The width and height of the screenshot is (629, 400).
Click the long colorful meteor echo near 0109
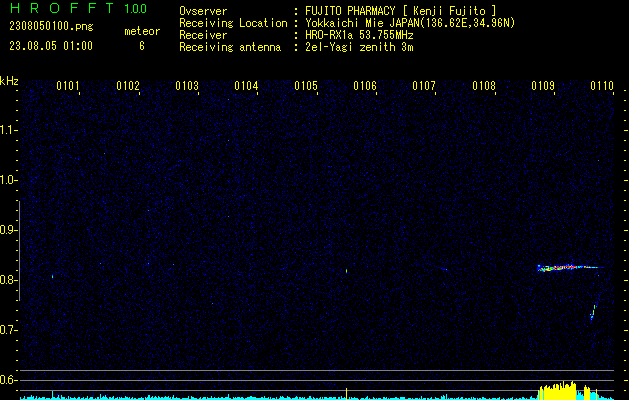click(569, 268)
